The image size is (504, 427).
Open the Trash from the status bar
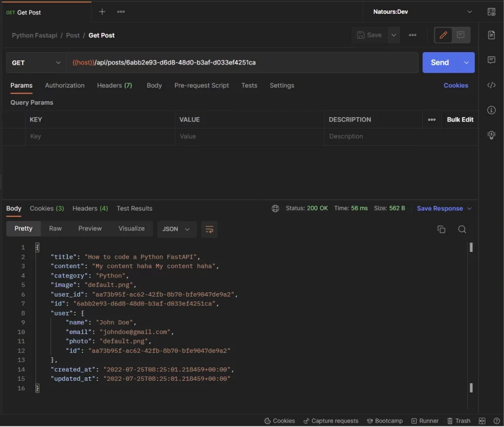(x=458, y=421)
